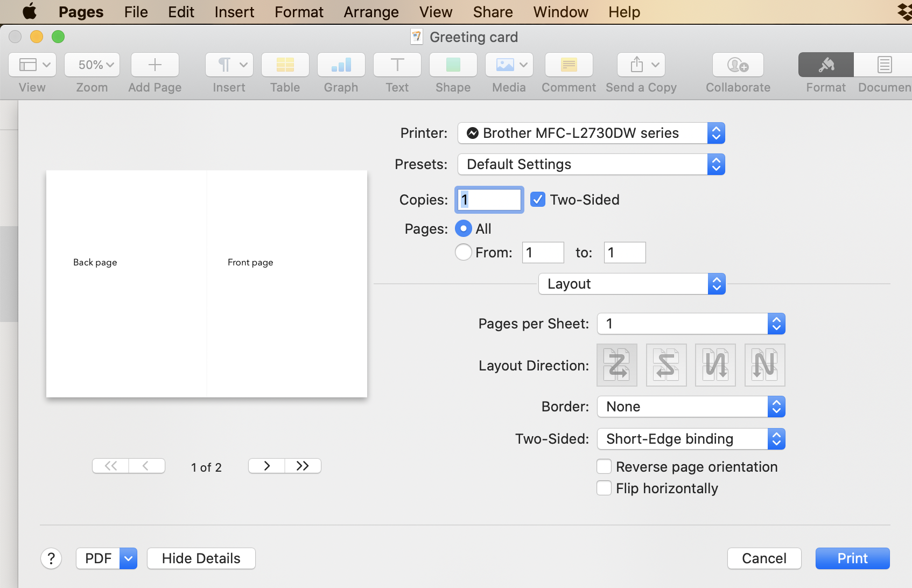This screenshot has width=912, height=588.
Task: Add a comment with the Comment icon
Action: (569, 65)
